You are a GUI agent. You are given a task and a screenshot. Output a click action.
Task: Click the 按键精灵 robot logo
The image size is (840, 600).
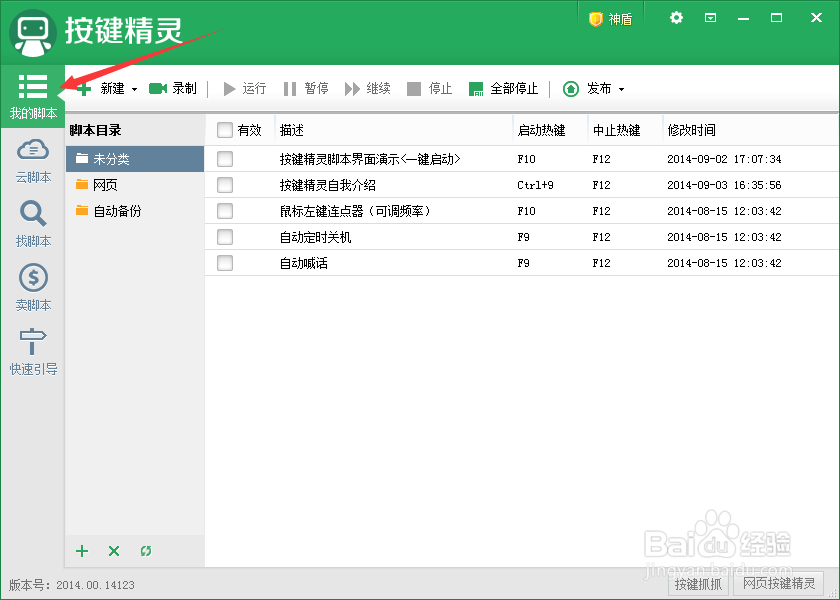[x=33, y=33]
